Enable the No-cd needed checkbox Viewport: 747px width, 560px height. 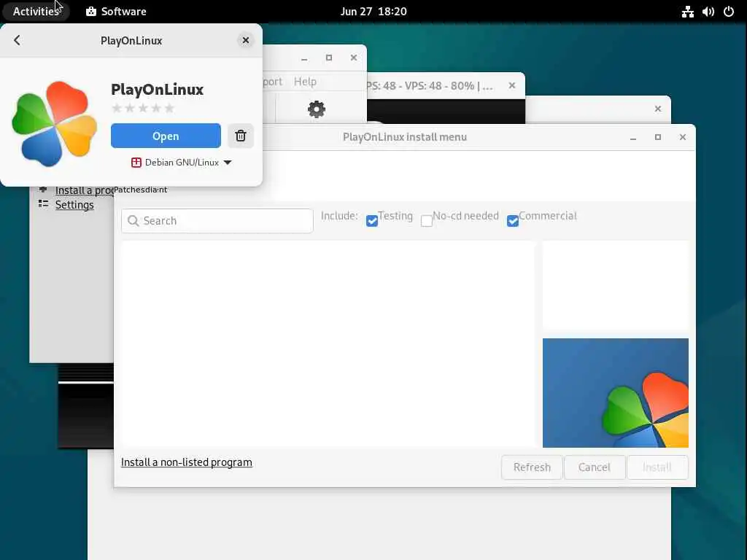tap(426, 220)
